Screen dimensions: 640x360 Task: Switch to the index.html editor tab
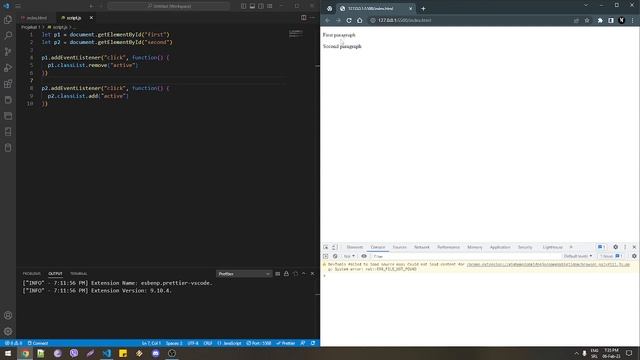(36, 18)
